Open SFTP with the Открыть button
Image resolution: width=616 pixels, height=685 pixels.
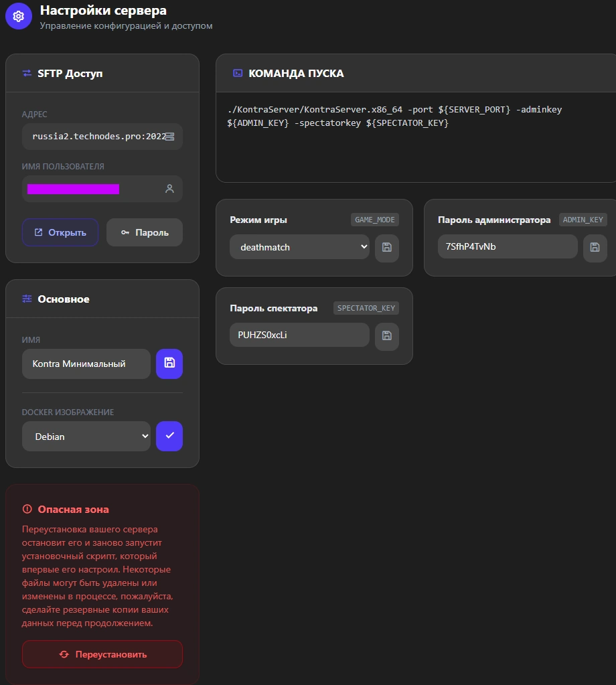pyautogui.click(x=60, y=232)
